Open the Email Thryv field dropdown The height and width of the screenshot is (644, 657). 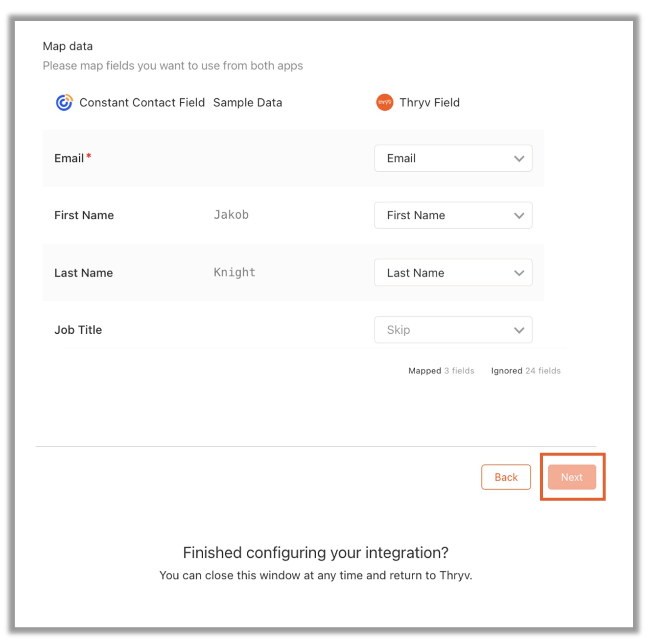tap(453, 158)
